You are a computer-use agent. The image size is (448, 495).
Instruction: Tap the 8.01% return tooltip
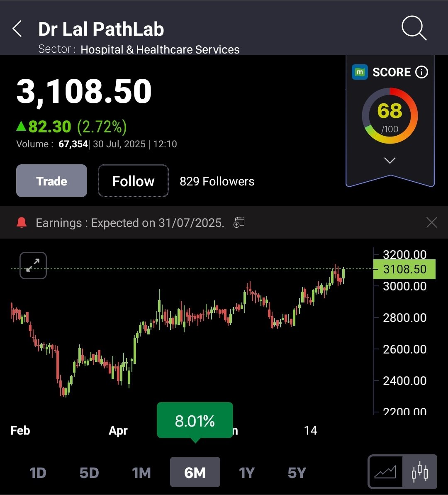point(195,421)
